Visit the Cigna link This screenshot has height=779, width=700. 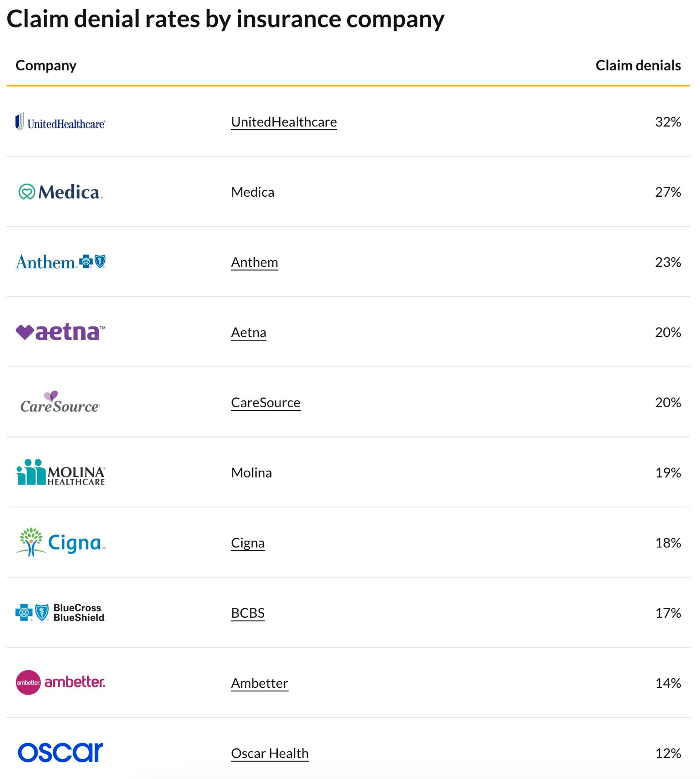click(x=248, y=543)
